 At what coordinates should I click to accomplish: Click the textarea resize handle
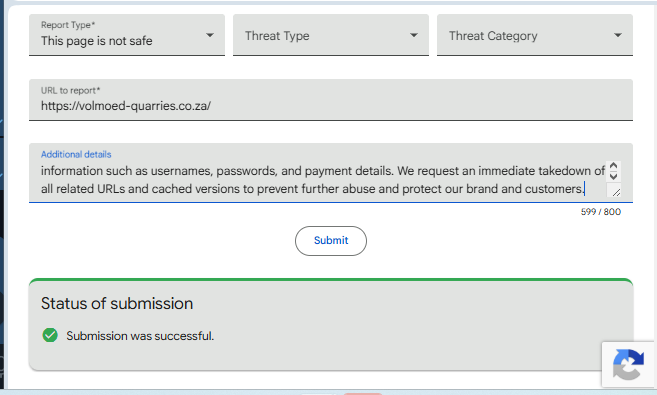click(x=616, y=192)
